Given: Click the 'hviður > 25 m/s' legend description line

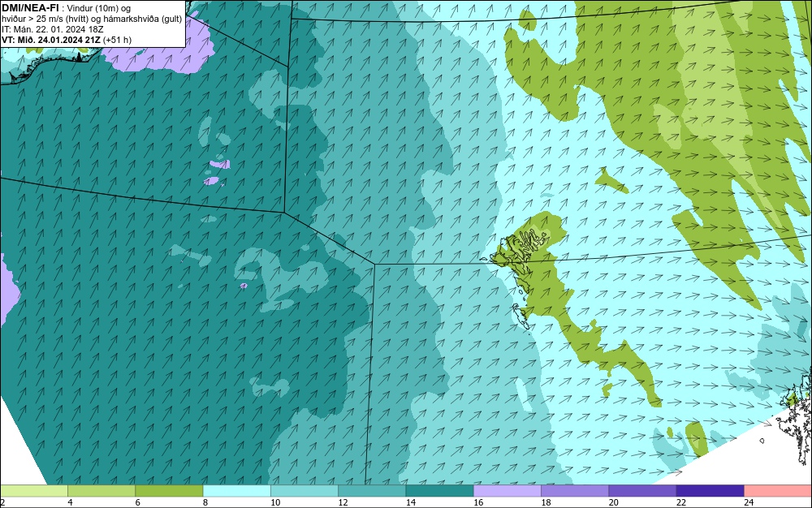Looking at the screenshot, I should tap(92, 19).
